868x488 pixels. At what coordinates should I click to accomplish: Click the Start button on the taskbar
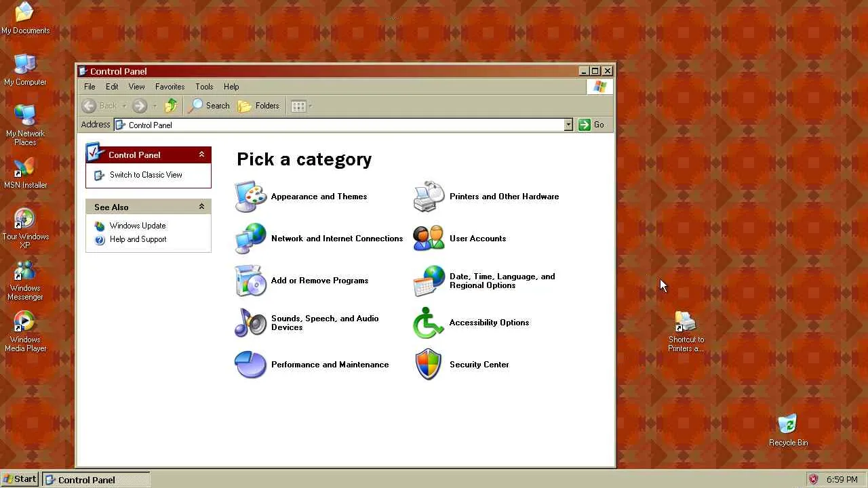19,479
